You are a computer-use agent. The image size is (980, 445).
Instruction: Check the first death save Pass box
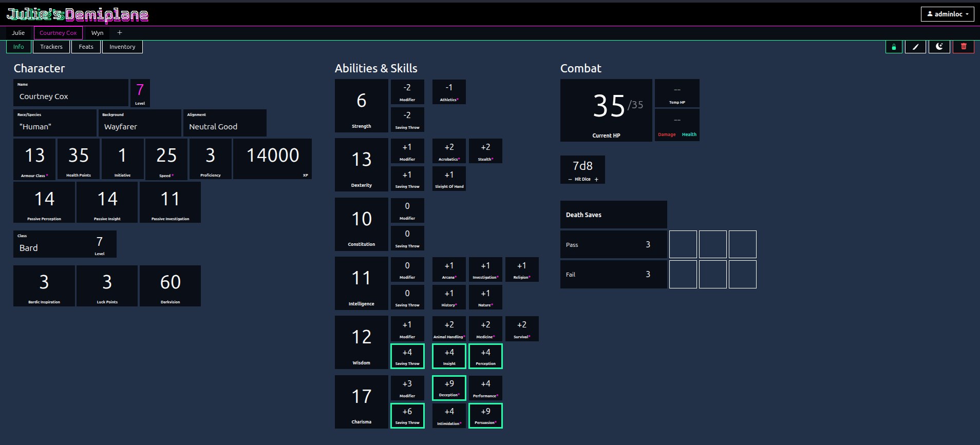click(683, 244)
